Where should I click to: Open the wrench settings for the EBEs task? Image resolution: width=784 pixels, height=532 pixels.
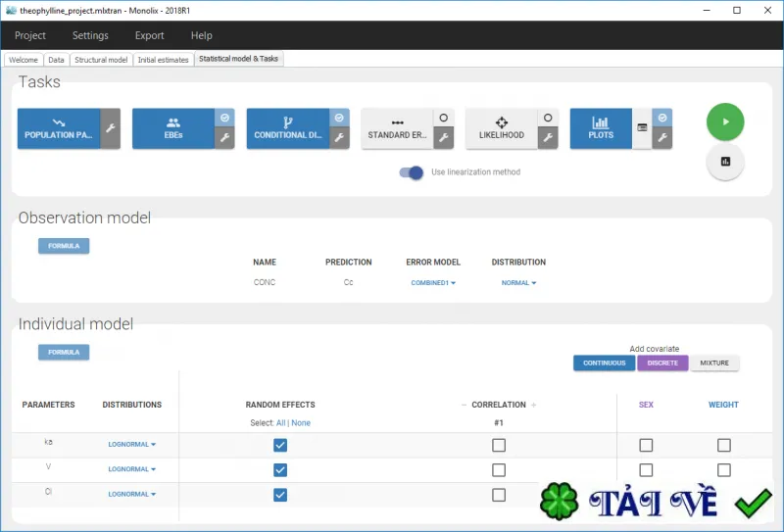tap(224, 137)
